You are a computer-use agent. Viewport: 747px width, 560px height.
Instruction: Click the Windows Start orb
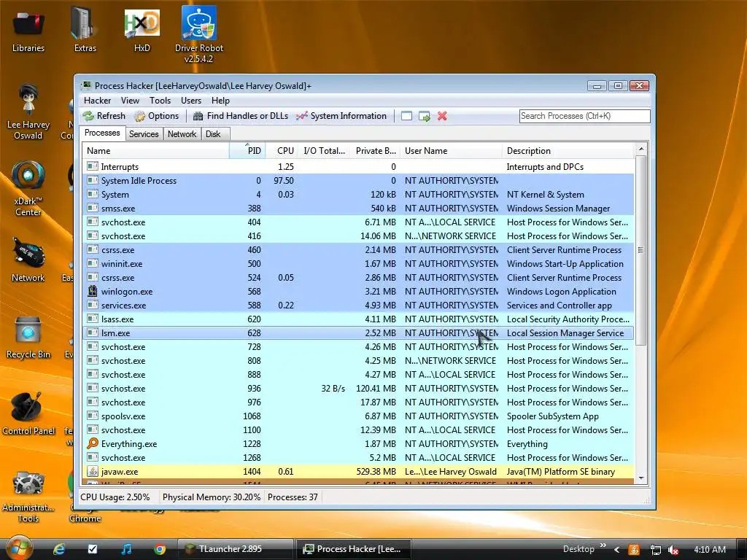pyautogui.click(x=18, y=548)
